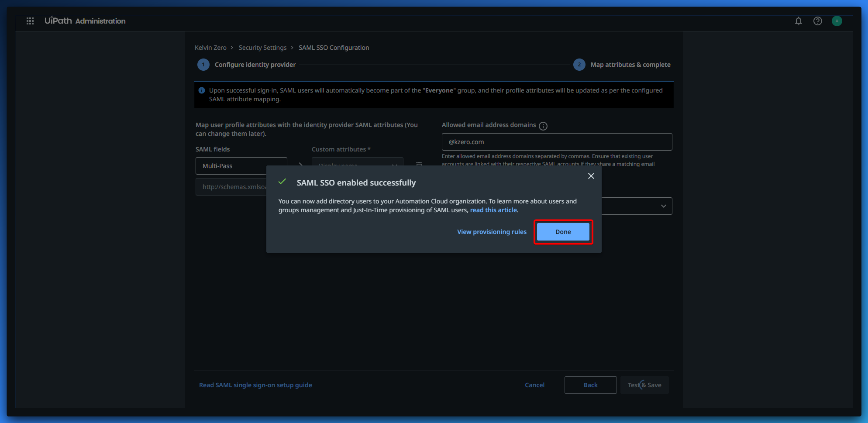
Task: Open the read this article link
Action: pos(493,210)
